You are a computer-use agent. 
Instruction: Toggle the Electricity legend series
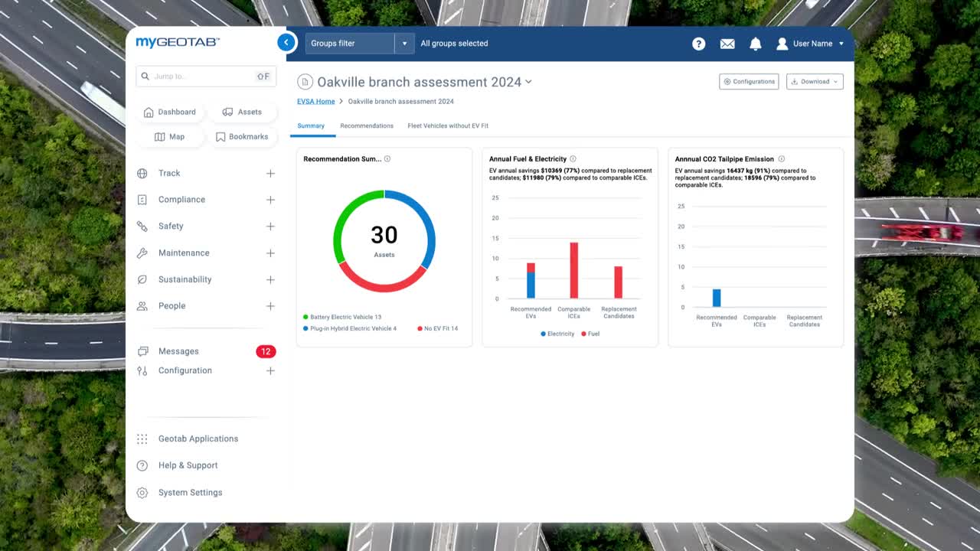coord(557,334)
